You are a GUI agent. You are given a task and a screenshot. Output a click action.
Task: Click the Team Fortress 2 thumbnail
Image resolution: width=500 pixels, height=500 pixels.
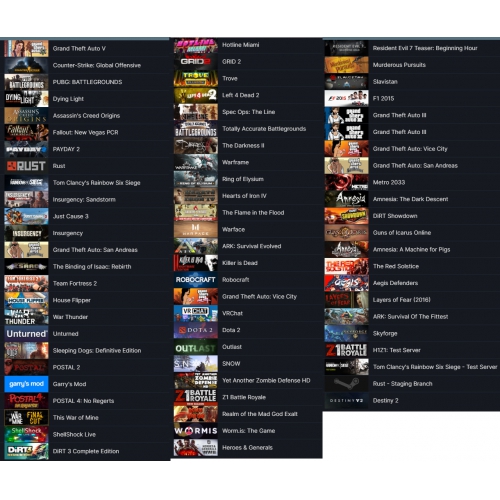click(26, 284)
